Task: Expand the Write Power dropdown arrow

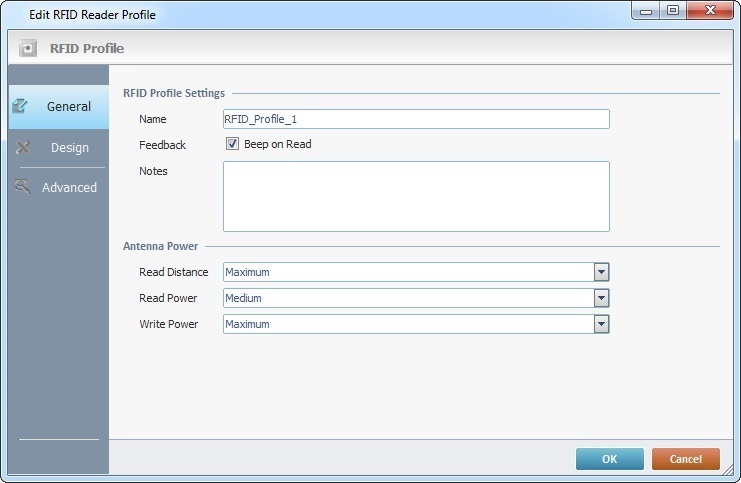Action: click(601, 324)
